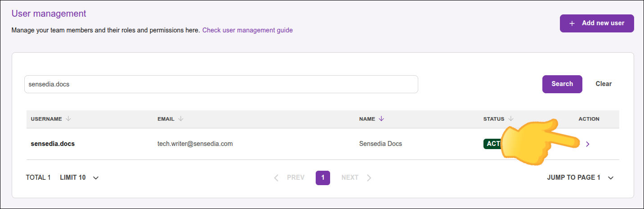The image size is (644, 209).
Task: Focus the search field containing sensedia.docs
Action: pyautogui.click(x=221, y=84)
